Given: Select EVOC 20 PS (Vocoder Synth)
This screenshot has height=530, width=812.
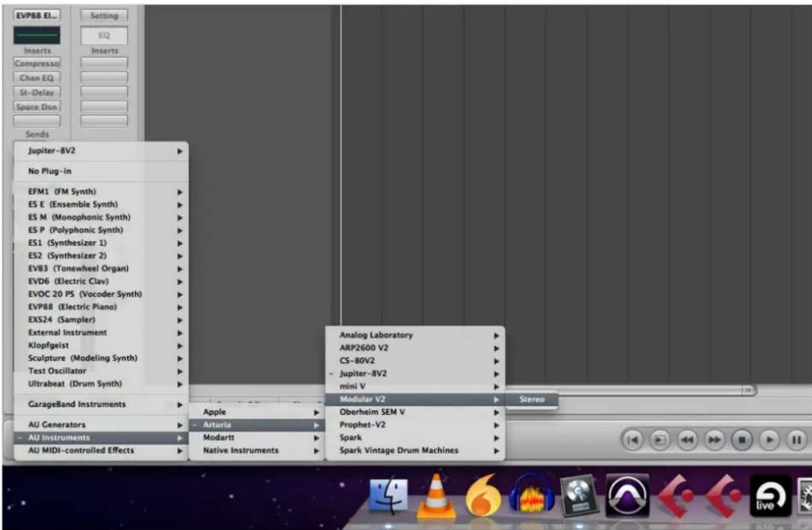Looking at the screenshot, I should [x=101, y=294].
